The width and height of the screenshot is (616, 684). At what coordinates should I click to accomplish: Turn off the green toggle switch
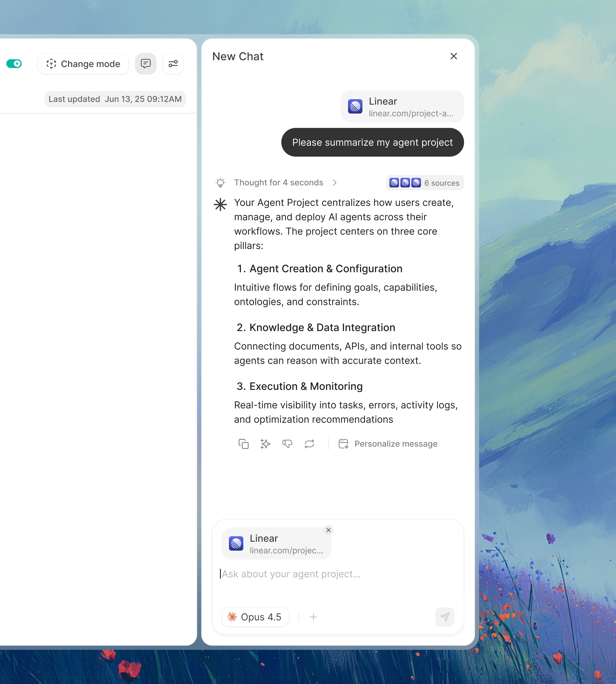(14, 64)
